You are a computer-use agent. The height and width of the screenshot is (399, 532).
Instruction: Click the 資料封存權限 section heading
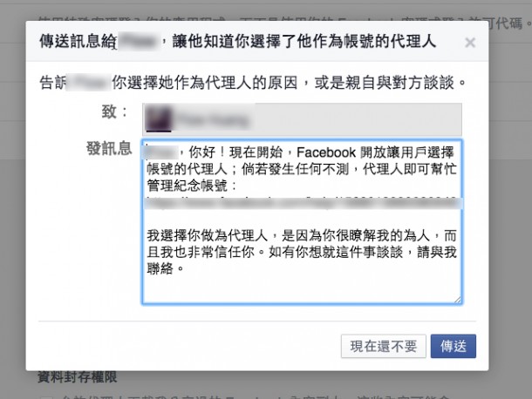pos(78,377)
